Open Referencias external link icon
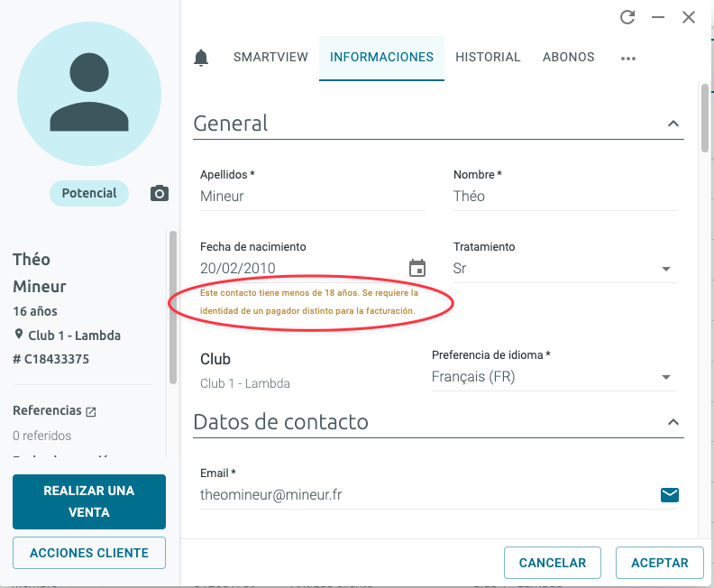Screen dimensions: 714x588 pyautogui.click(x=91, y=412)
